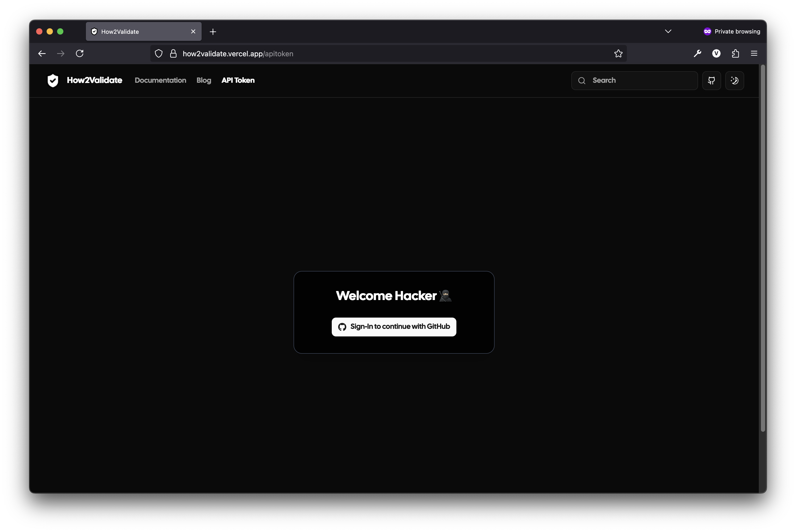Open the developer tools wrench icon
This screenshot has width=796, height=532.
coord(697,53)
